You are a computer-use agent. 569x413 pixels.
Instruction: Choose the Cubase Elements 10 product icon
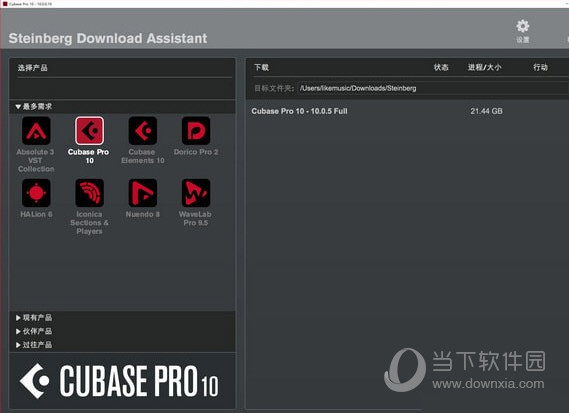143,131
